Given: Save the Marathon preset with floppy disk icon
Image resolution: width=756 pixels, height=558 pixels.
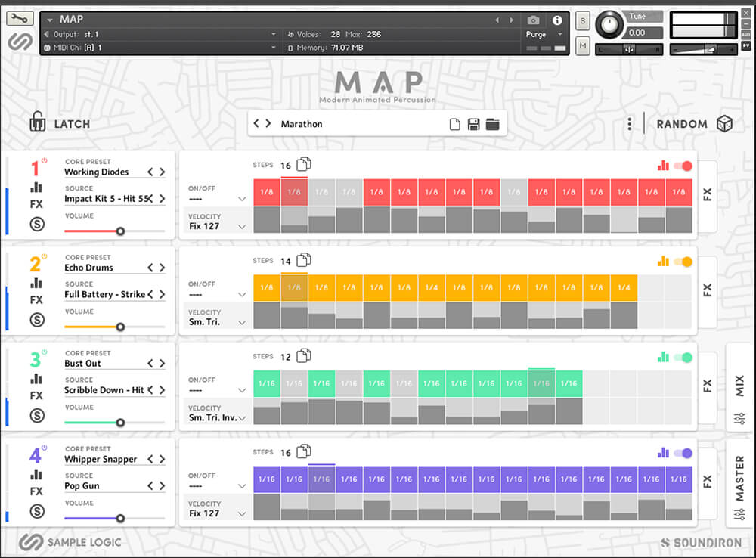Looking at the screenshot, I should point(474,125).
